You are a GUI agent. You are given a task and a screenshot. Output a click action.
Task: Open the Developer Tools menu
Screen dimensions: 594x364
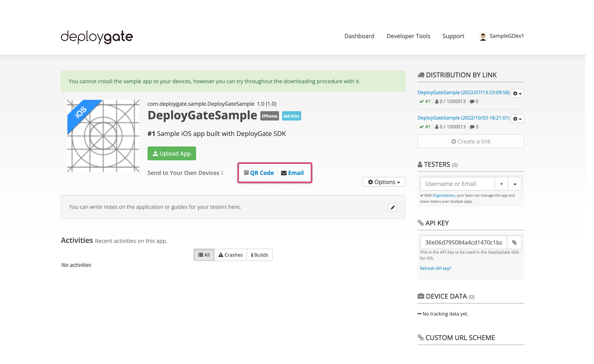tap(408, 36)
